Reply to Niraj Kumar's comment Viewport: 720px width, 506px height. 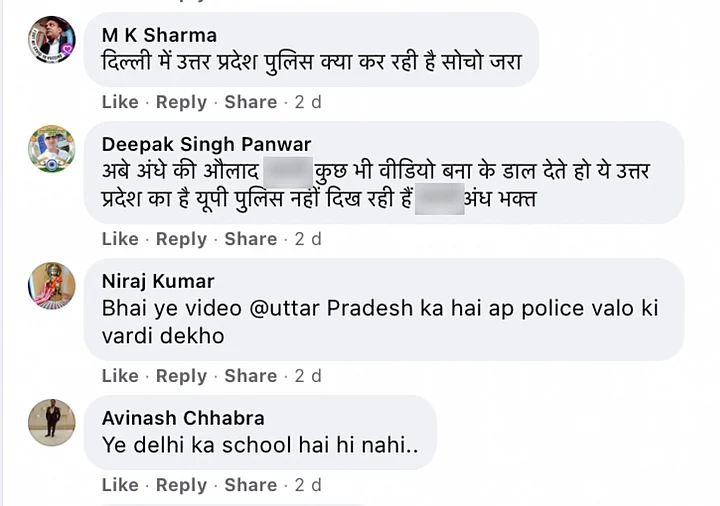click(181, 376)
